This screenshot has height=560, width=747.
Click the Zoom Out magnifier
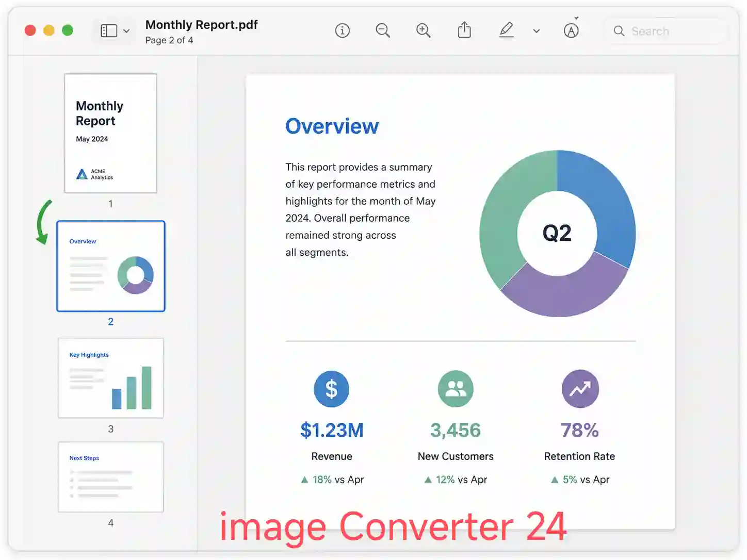tap(383, 30)
